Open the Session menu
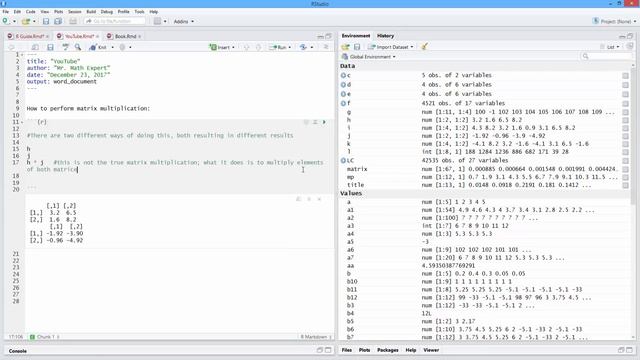Screen dimensions: 640x360 click(x=75, y=12)
